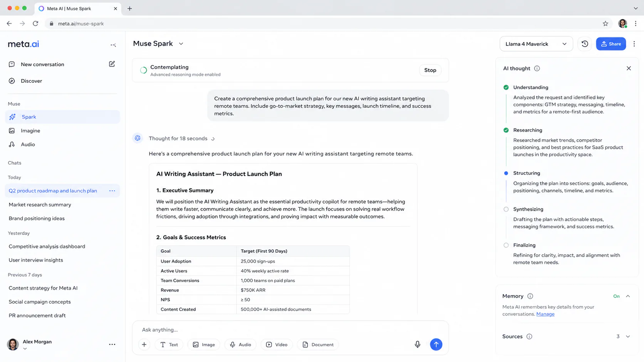Image resolution: width=644 pixels, height=362 pixels.
Task: Select the Spark item in Muse
Action: (62, 117)
